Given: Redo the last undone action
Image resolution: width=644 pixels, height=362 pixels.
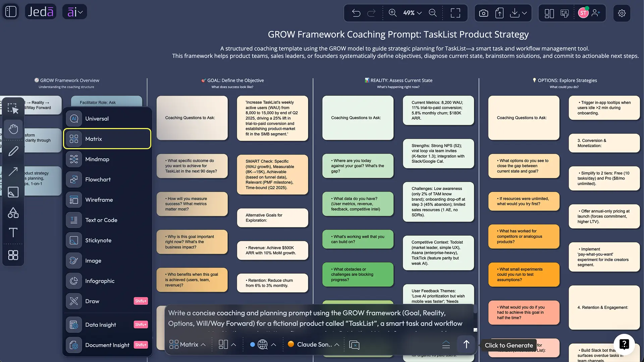Looking at the screenshot, I should [371, 13].
